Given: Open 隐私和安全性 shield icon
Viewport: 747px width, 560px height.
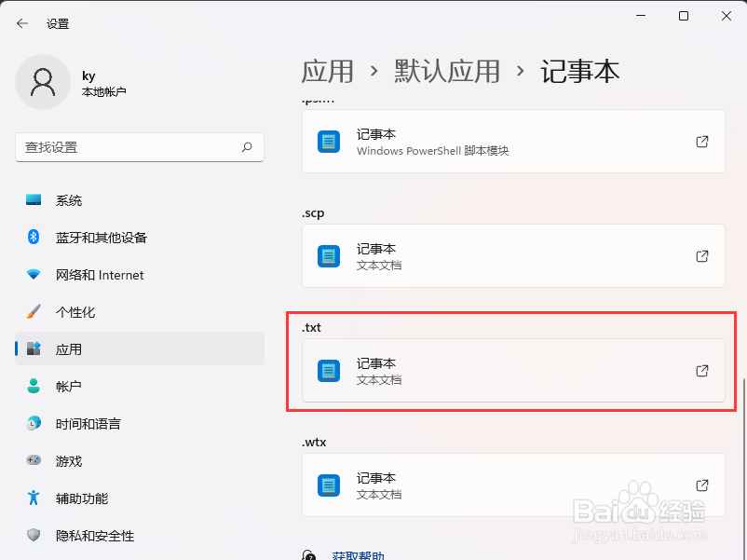Looking at the screenshot, I should (34, 536).
